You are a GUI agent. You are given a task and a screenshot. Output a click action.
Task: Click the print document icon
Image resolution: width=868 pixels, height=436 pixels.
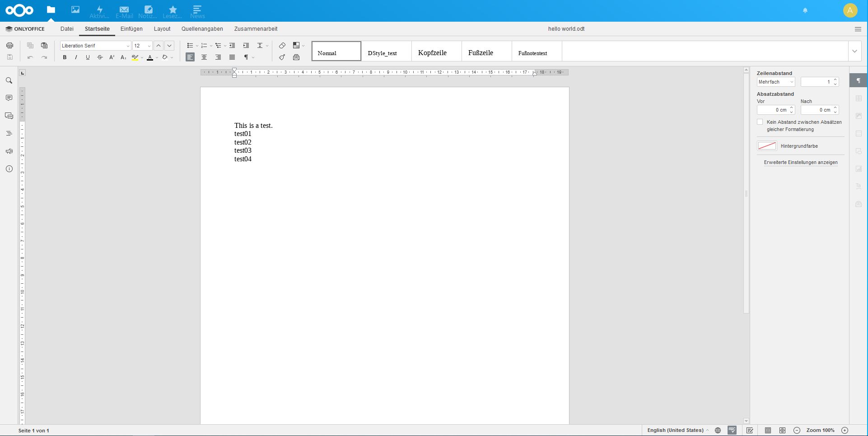9,46
